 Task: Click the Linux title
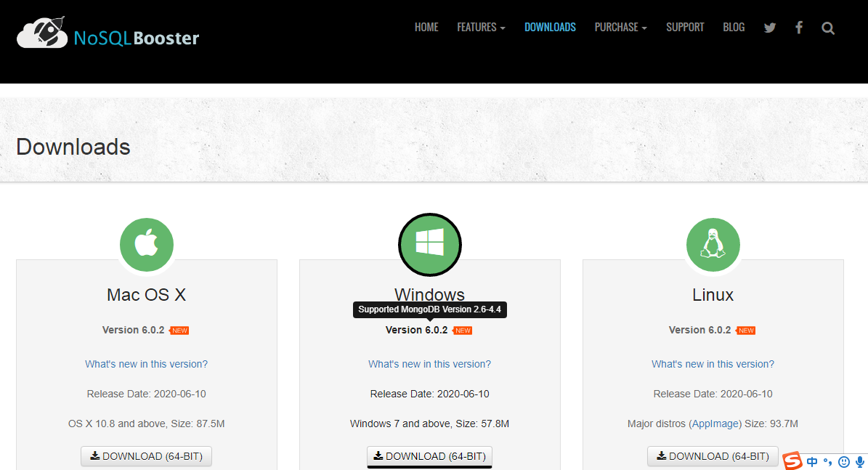point(713,294)
